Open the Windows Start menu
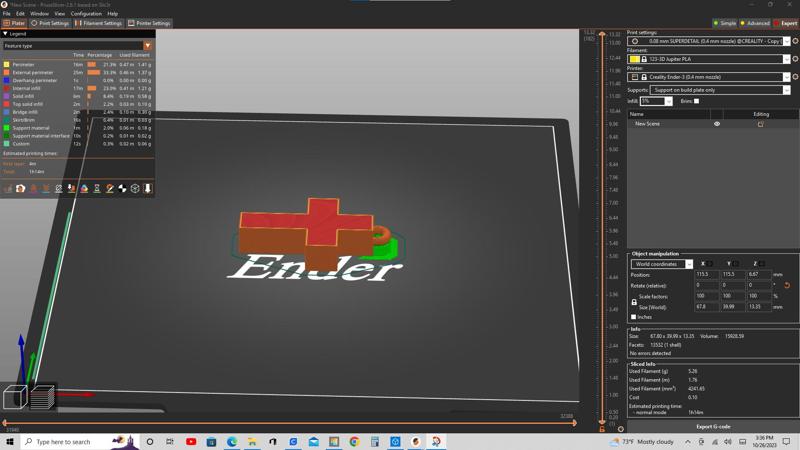Viewport: 800px width, 450px height. (9, 442)
